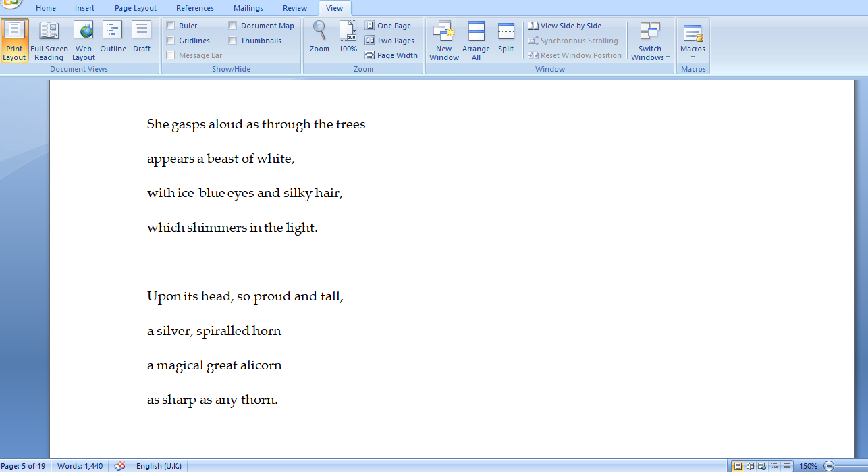Viewport: 868px width, 472px height.
Task: Status bar Draft view icon
Action: point(786,466)
